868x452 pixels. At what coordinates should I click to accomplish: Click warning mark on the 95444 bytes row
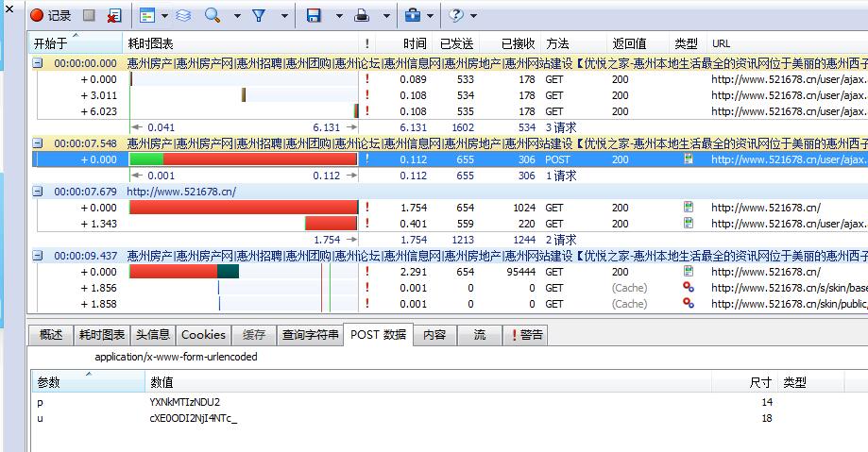(x=367, y=272)
